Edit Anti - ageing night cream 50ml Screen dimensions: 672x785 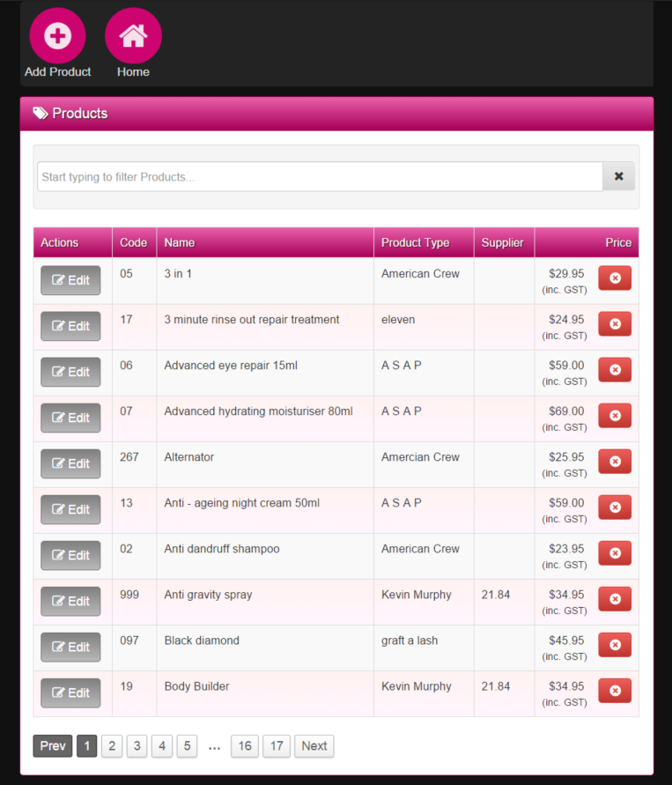70,509
